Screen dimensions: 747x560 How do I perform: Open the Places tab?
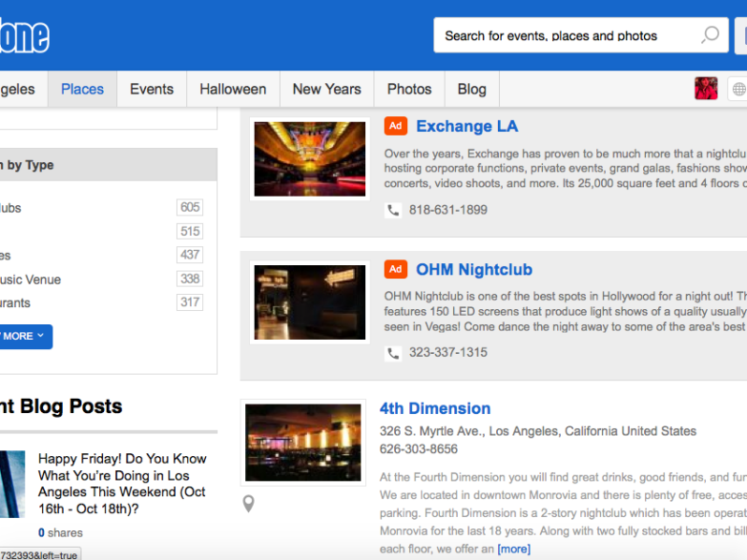[82, 89]
